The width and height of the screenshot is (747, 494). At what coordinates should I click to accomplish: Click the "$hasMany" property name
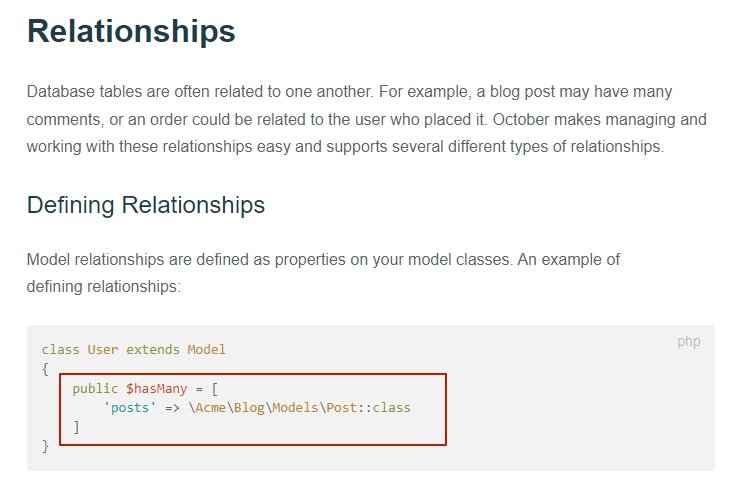pyautogui.click(x=155, y=388)
